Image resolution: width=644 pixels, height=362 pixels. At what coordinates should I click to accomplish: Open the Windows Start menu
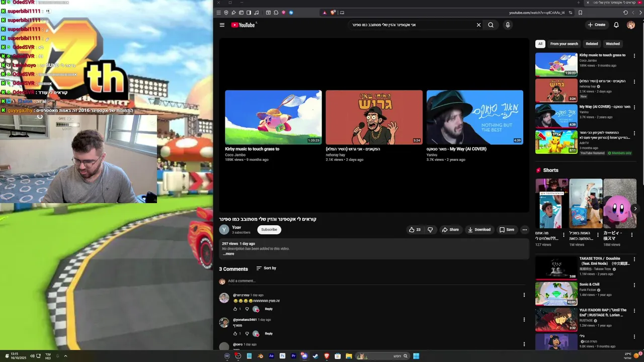(x=416, y=356)
